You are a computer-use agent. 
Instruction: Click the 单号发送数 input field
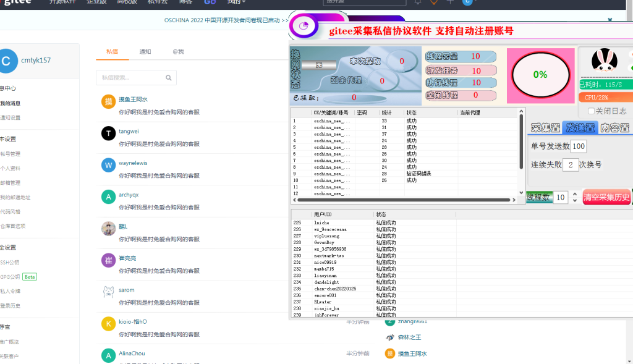(578, 146)
